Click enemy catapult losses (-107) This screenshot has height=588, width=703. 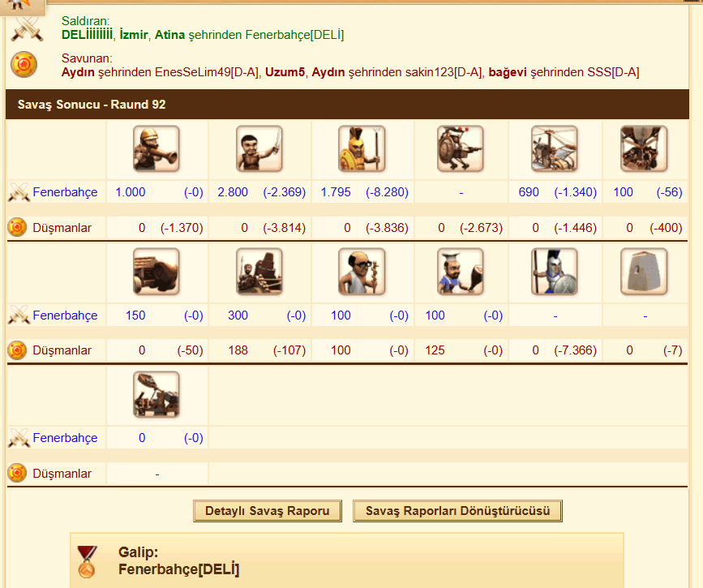tap(289, 350)
